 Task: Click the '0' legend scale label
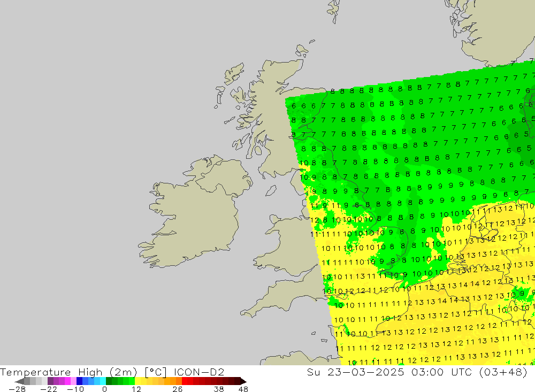[104, 389]
